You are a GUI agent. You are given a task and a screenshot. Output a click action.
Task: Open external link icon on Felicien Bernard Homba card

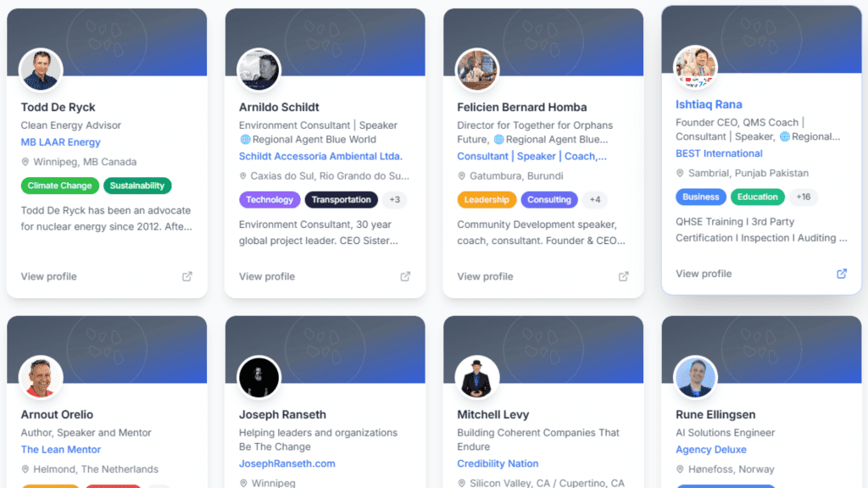pyautogui.click(x=623, y=276)
